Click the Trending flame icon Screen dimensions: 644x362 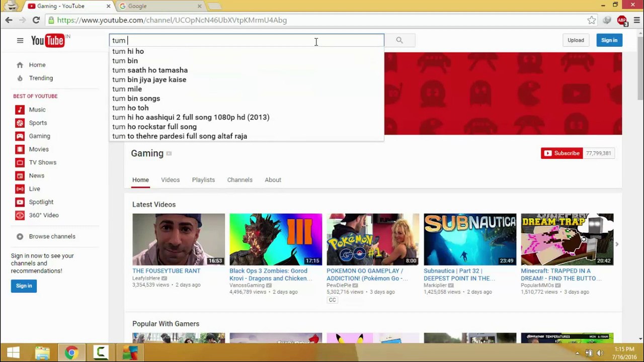[x=20, y=78]
